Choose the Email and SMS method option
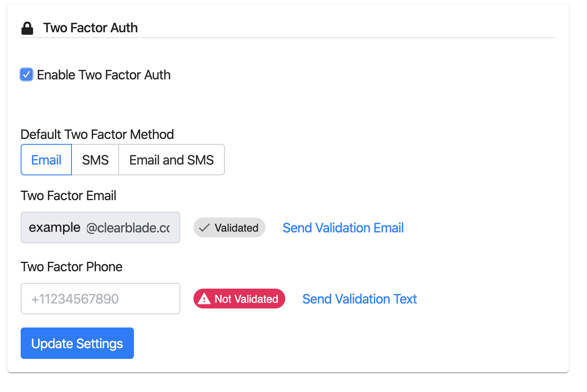587x392 pixels. tap(172, 160)
